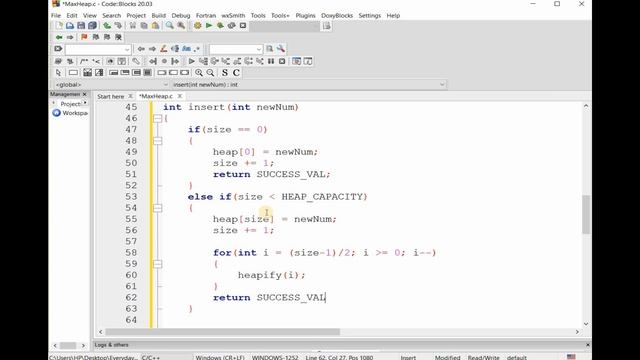Stop the debugger icon
This screenshot has height=360, width=640.
[282, 61]
